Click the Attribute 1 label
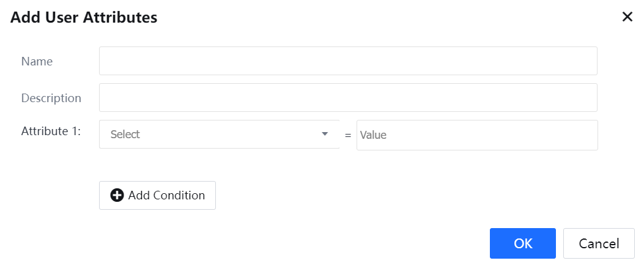The image size is (644, 266). 51,131
